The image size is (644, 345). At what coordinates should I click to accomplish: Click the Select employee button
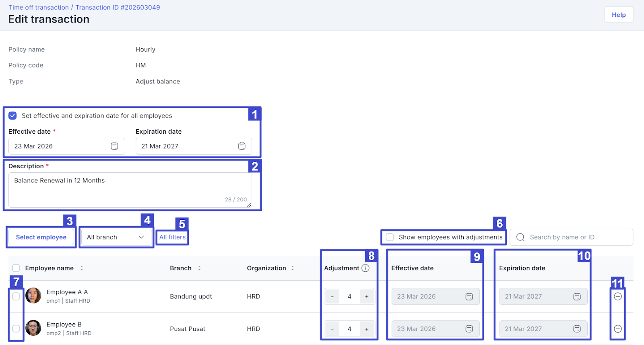(x=41, y=237)
